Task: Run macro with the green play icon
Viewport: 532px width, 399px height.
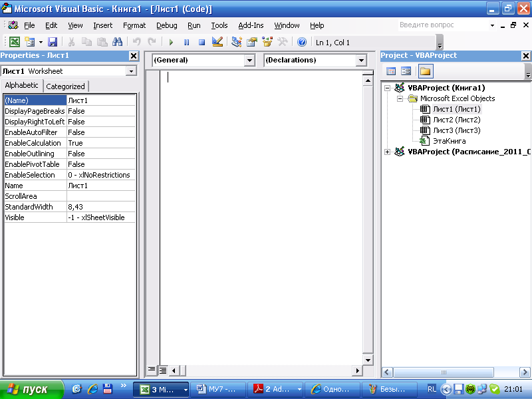Action: [171, 42]
